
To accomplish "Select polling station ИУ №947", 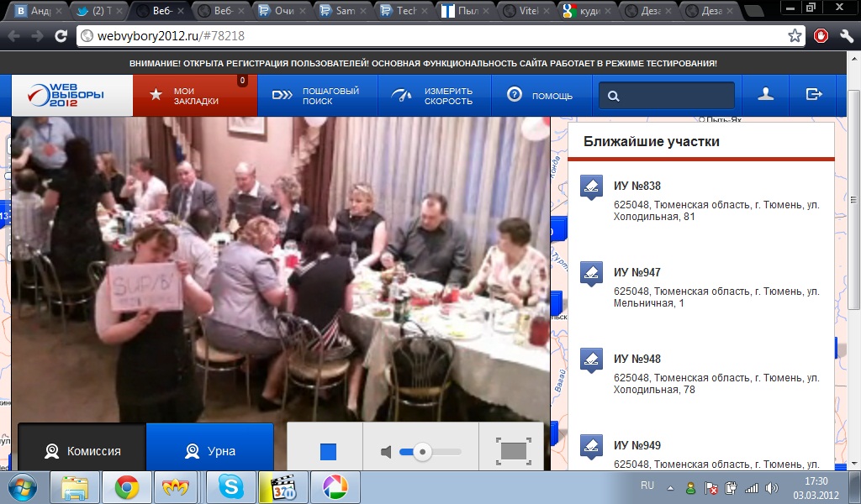I will tap(637, 272).
